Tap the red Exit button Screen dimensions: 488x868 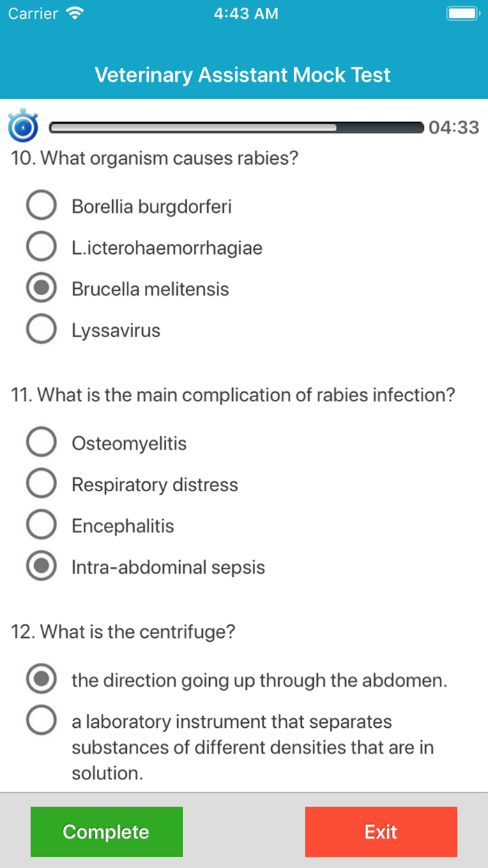click(x=381, y=832)
